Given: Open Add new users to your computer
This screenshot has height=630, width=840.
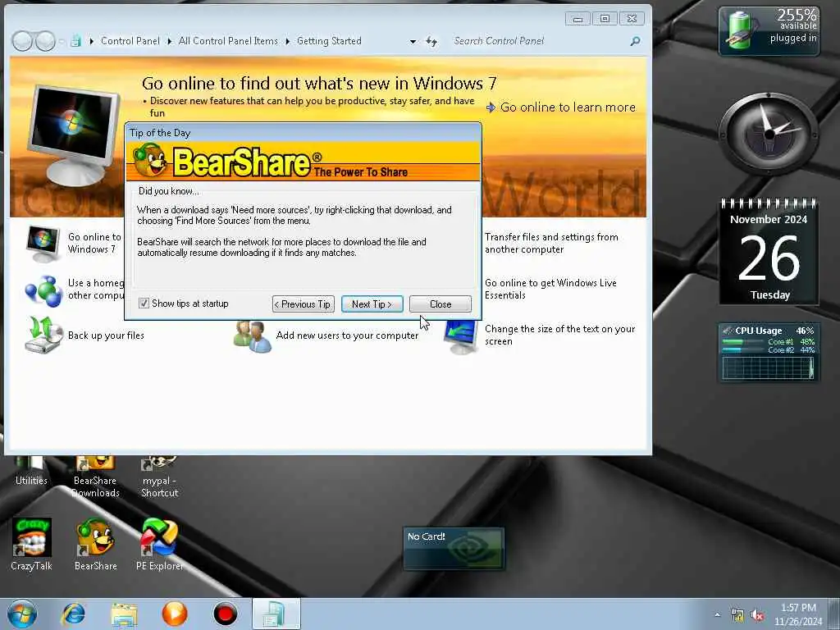Looking at the screenshot, I should point(347,336).
